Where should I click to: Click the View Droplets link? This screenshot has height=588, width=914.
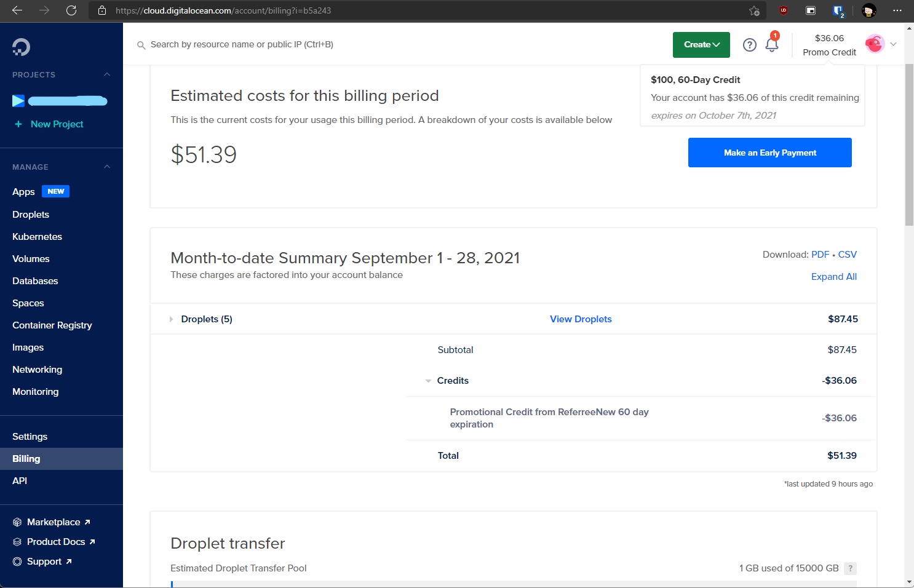(x=581, y=319)
